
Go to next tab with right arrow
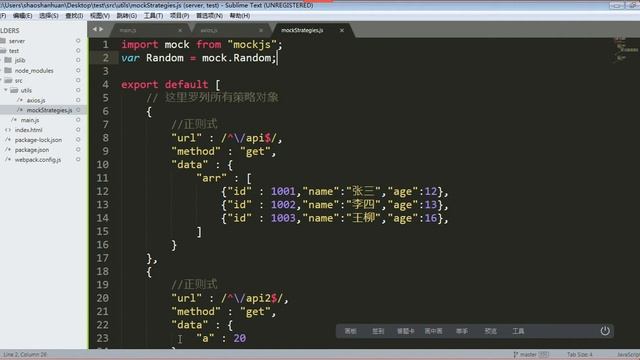tap(101, 29)
